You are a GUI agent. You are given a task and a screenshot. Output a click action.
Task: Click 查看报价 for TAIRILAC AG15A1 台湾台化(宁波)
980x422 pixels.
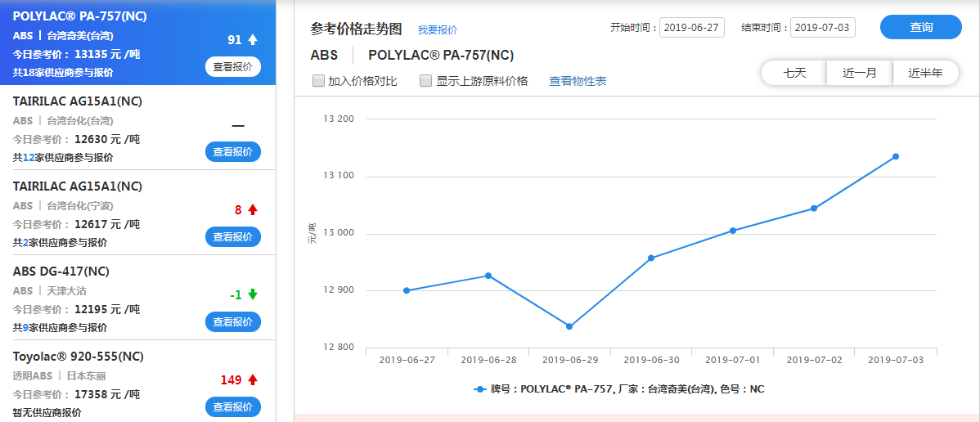(232, 237)
